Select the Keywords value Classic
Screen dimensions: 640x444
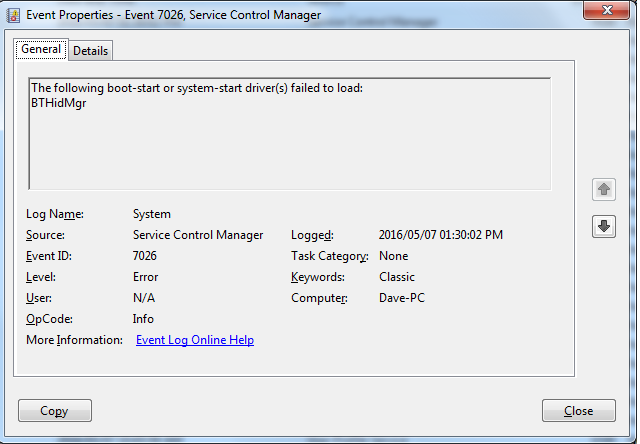[x=397, y=277]
